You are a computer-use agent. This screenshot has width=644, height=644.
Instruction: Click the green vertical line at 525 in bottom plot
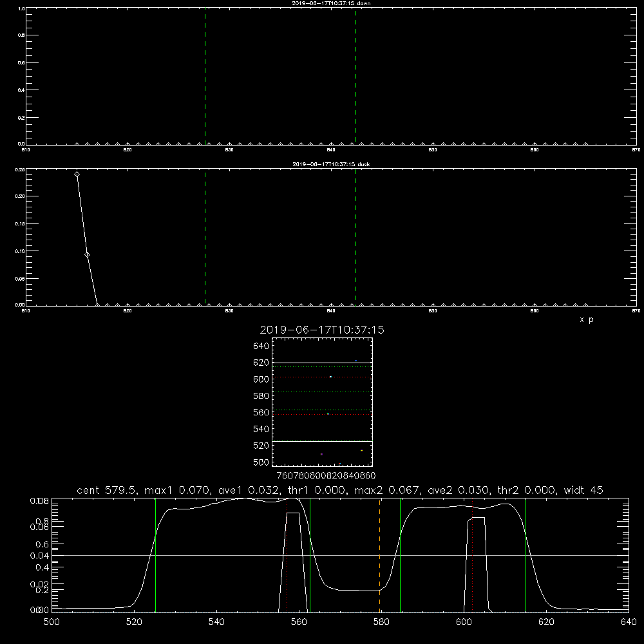coord(155,555)
